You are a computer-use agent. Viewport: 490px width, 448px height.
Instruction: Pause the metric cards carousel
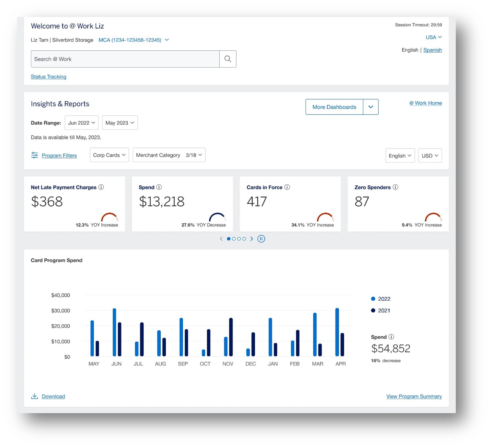(x=261, y=239)
